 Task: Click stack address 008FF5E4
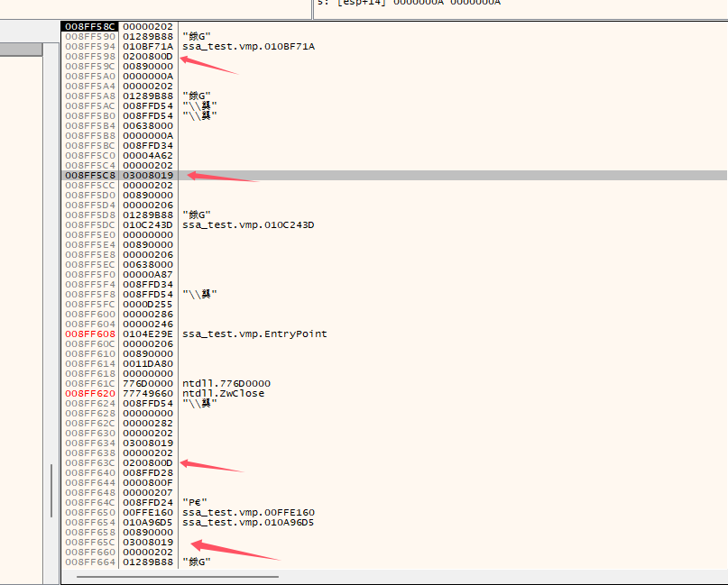89,244
